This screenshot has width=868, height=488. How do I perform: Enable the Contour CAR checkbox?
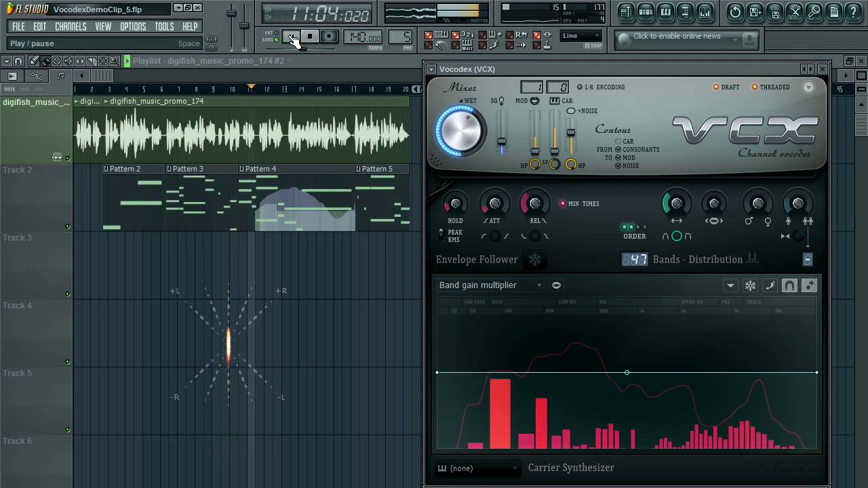coord(618,142)
